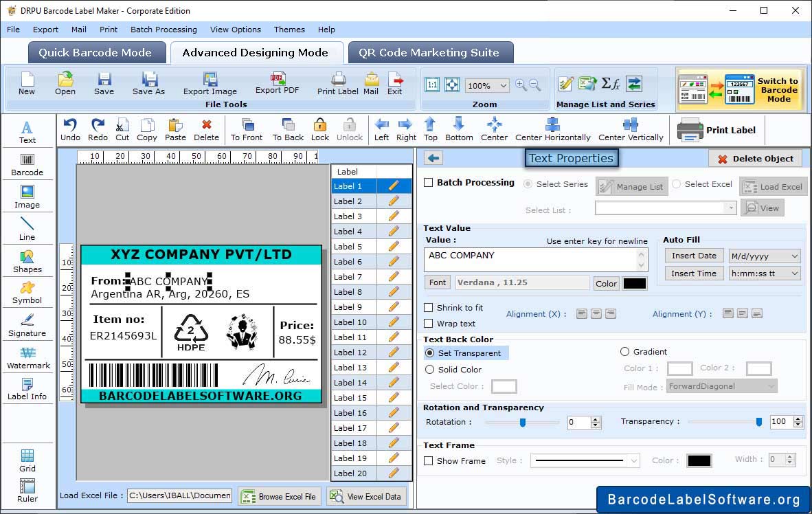Bring the object To Front
This screenshot has width=812, height=514.
pyautogui.click(x=247, y=130)
